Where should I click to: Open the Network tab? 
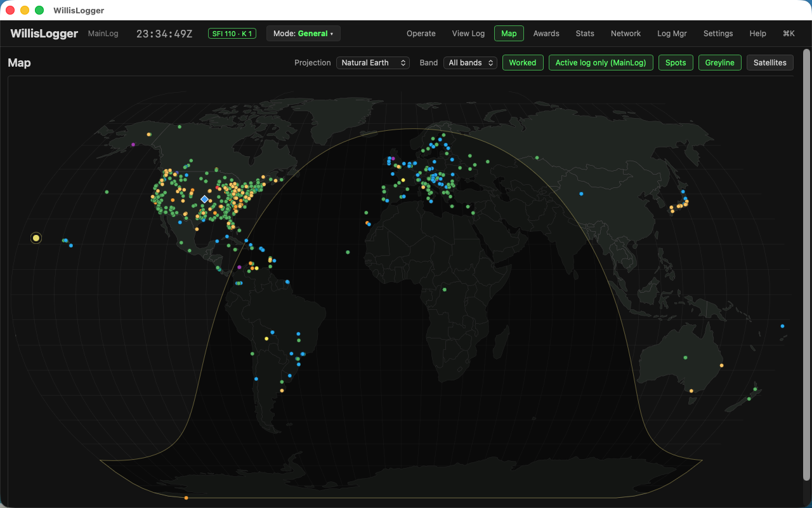[625, 34]
